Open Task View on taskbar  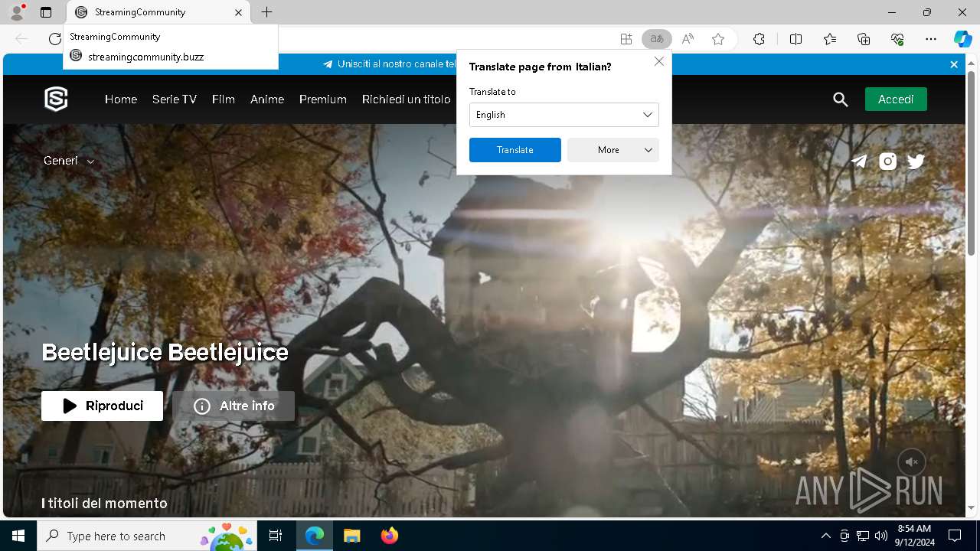(x=276, y=536)
